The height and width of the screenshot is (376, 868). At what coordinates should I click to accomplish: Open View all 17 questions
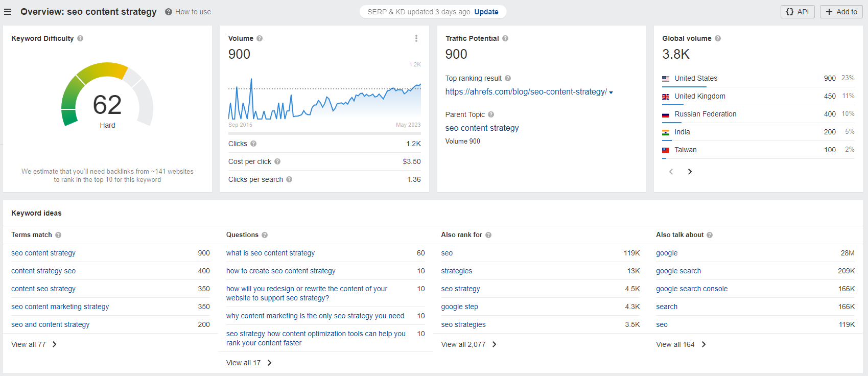click(x=249, y=363)
